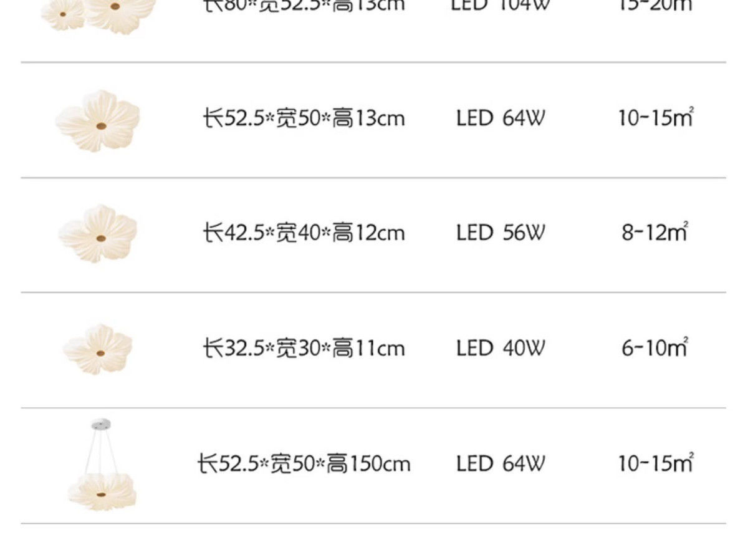Click the 8-12m² area label

[x=654, y=233]
